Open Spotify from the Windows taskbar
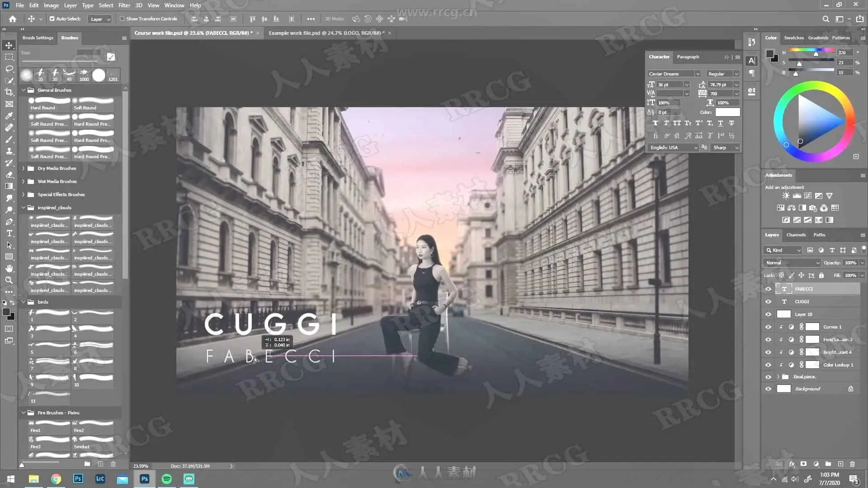 pos(166,479)
